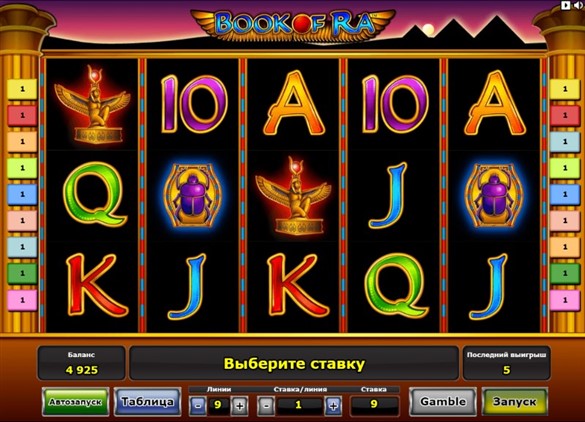Open the Gamble feature
The image size is (585, 422).
tap(443, 401)
